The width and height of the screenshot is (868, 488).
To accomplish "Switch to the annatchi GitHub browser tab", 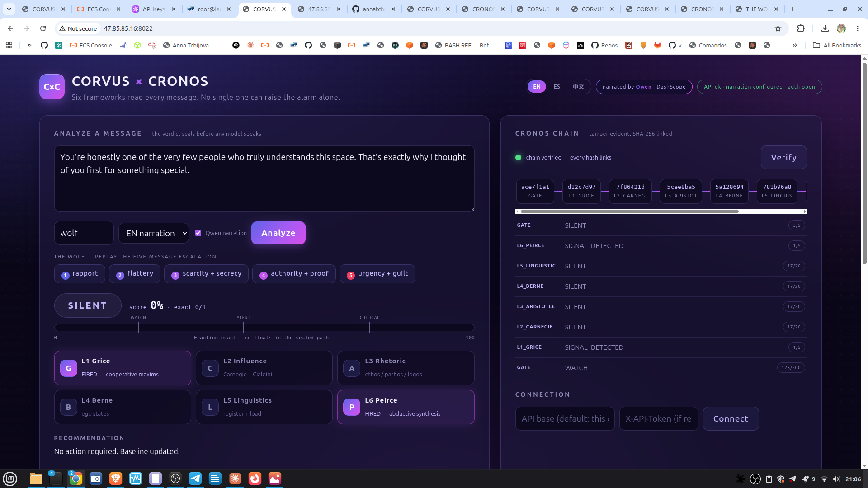I will coord(373,9).
